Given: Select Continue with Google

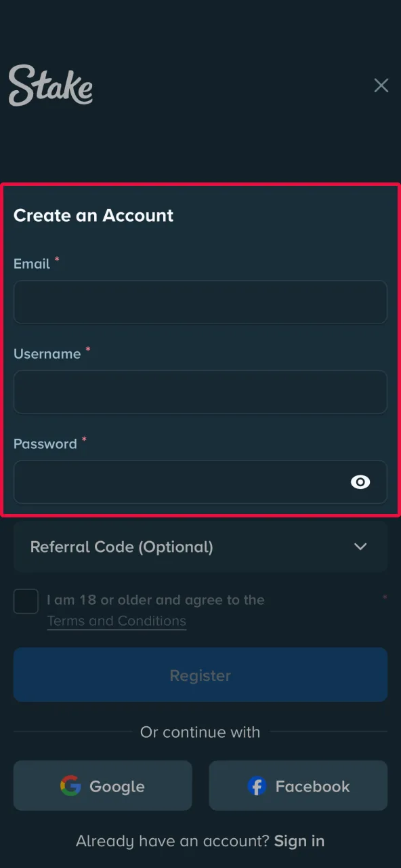Looking at the screenshot, I should (x=102, y=786).
